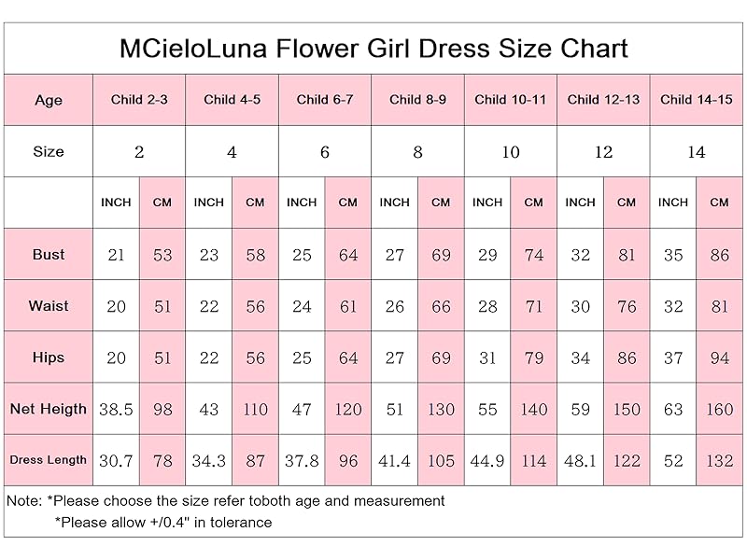Click the Age row label cell
The image size is (747, 560).
coord(49,100)
